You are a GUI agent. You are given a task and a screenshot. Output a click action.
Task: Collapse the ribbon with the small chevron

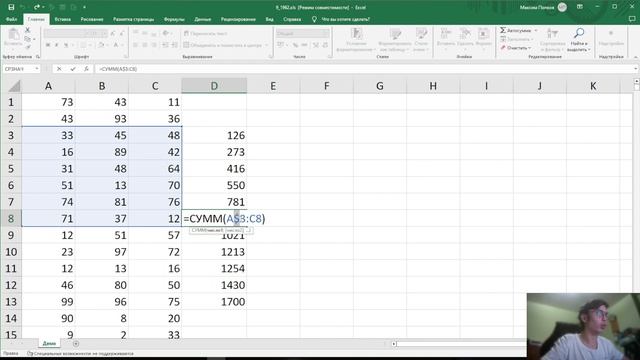(636, 57)
